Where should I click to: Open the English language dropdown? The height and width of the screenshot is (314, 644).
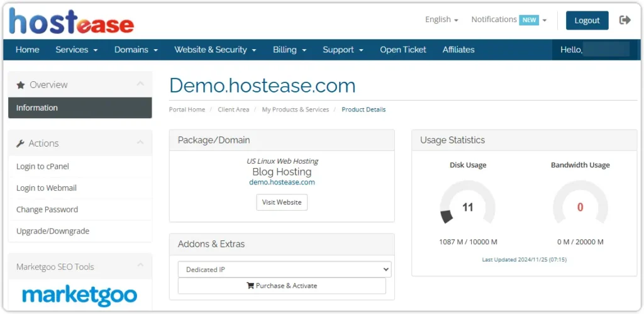(441, 20)
